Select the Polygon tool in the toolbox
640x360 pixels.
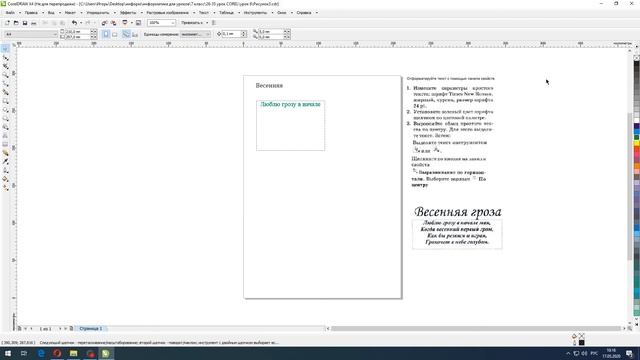pyautogui.click(x=5, y=118)
